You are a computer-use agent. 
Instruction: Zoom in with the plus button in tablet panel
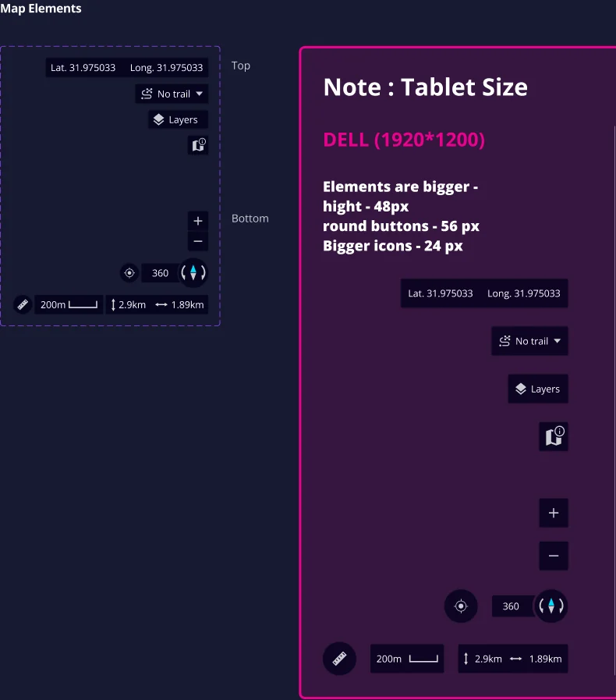point(554,513)
